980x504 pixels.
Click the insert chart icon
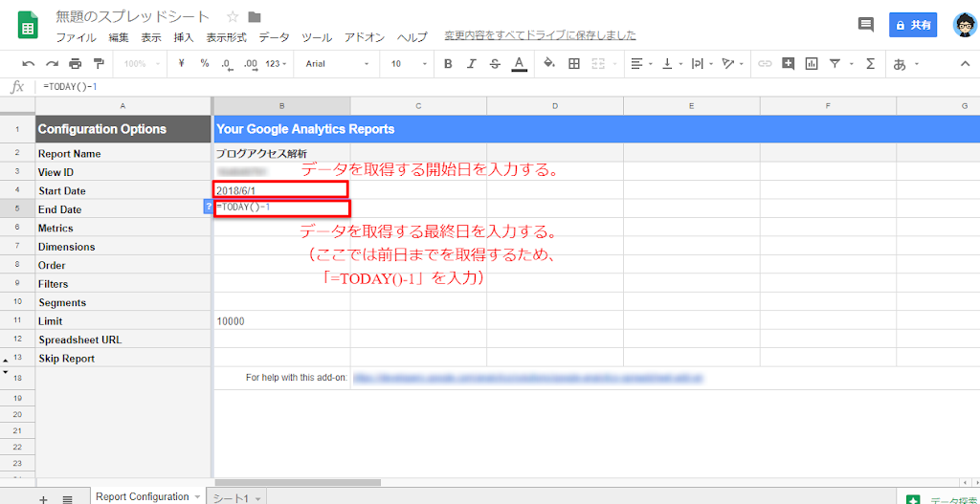(x=812, y=64)
